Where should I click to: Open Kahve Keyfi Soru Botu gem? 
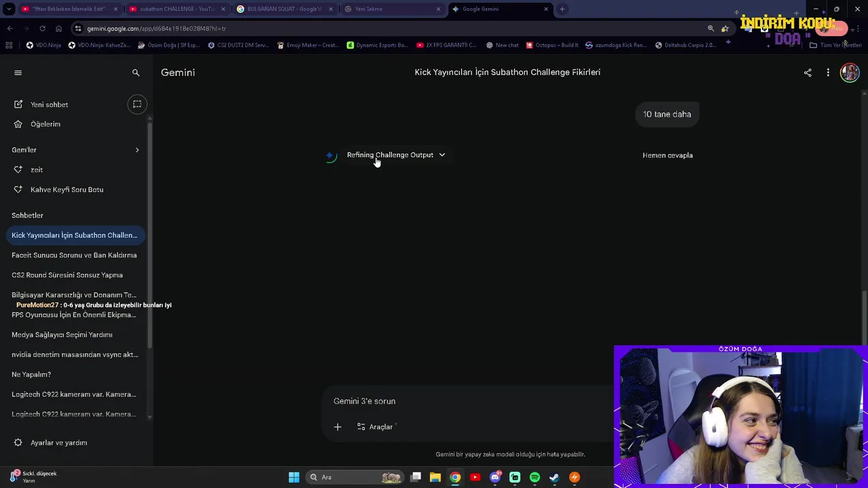(x=66, y=190)
